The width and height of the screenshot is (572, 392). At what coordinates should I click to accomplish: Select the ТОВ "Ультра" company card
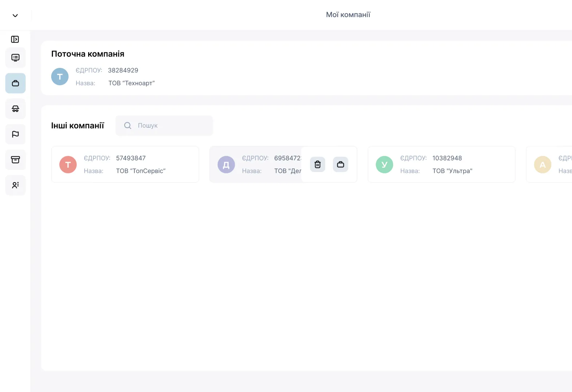click(x=441, y=164)
